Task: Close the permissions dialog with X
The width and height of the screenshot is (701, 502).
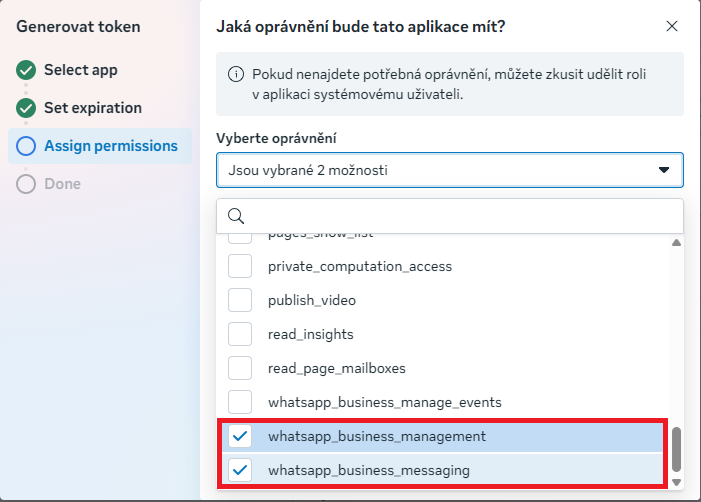Action: [x=669, y=27]
